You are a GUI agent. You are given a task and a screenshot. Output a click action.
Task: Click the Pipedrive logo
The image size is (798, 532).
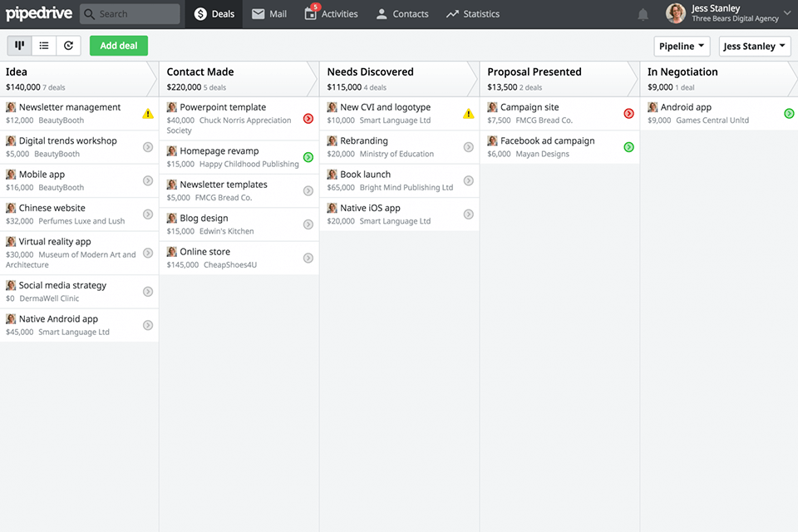click(x=39, y=13)
